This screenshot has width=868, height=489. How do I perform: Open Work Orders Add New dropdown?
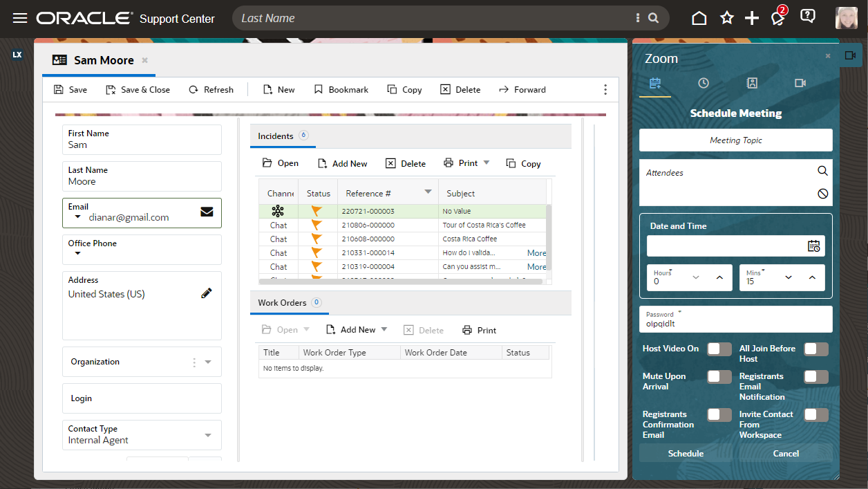[384, 329]
